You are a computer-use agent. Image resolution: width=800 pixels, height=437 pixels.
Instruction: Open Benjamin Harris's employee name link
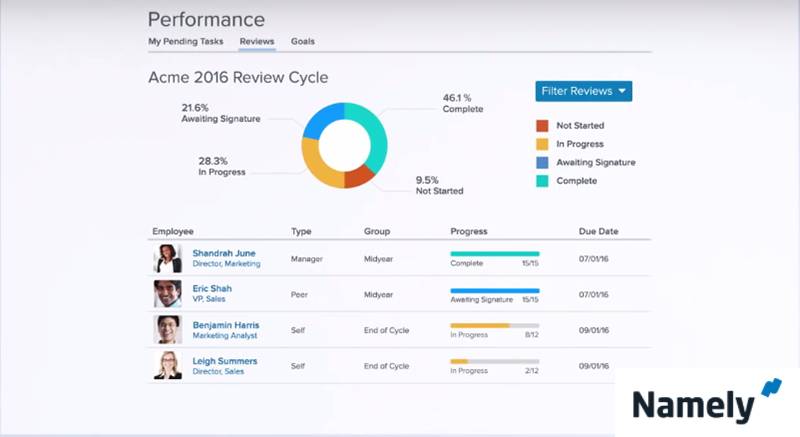[x=228, y=325]
